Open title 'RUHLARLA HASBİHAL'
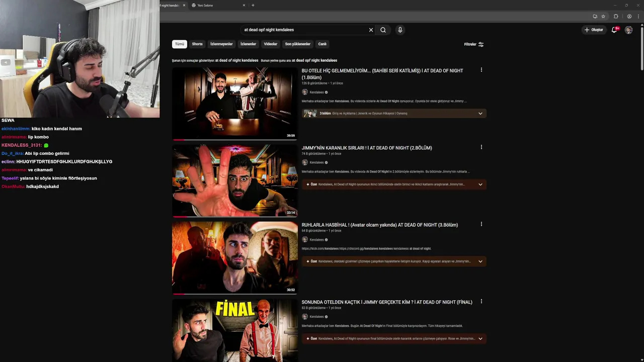This screenshot has width=644, height=362. coord(380,225)
